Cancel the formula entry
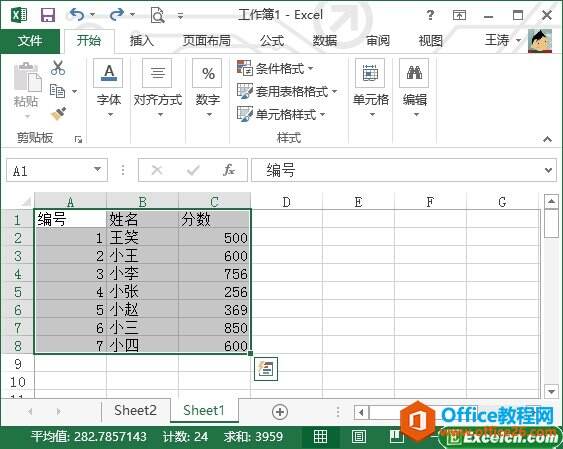Viewport: 563px width, 449px height. point(157,170)
